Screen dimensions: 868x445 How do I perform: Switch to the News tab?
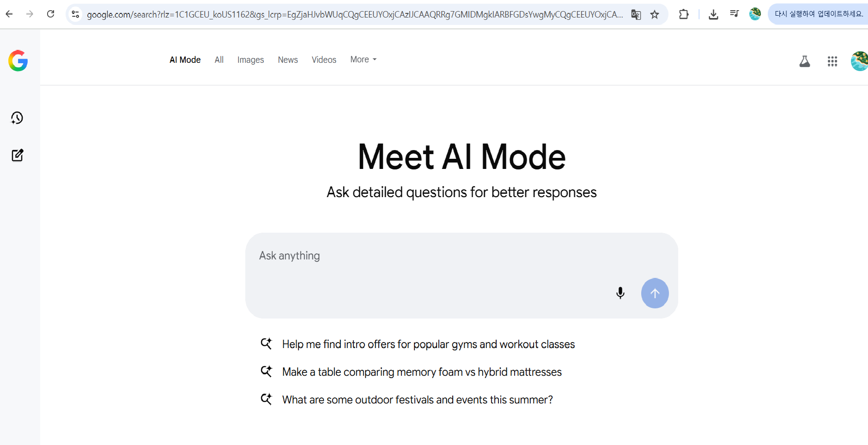click(x=288, y=60)
